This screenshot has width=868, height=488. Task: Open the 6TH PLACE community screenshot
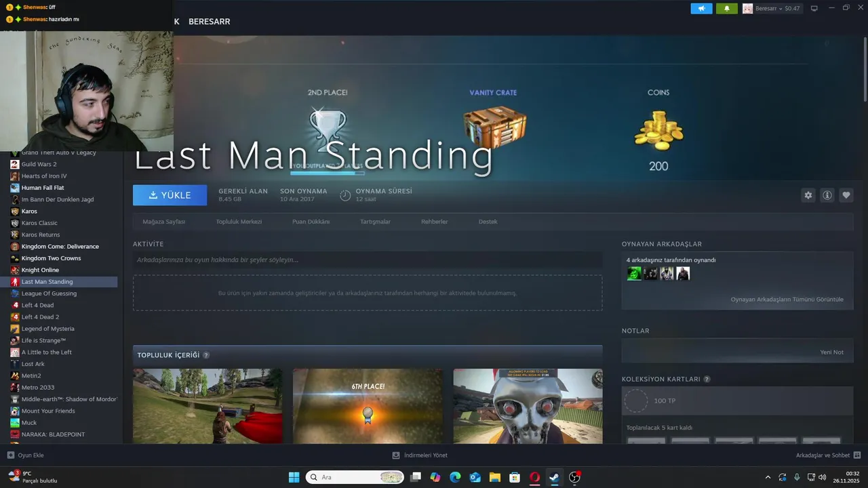click(368, 406)
